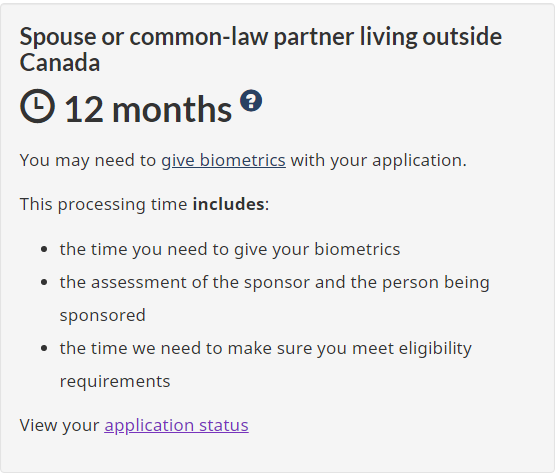Click the bullet about giving your biometrics
Viewport: 559px width, 473px height.
click(x=230, y=249)
